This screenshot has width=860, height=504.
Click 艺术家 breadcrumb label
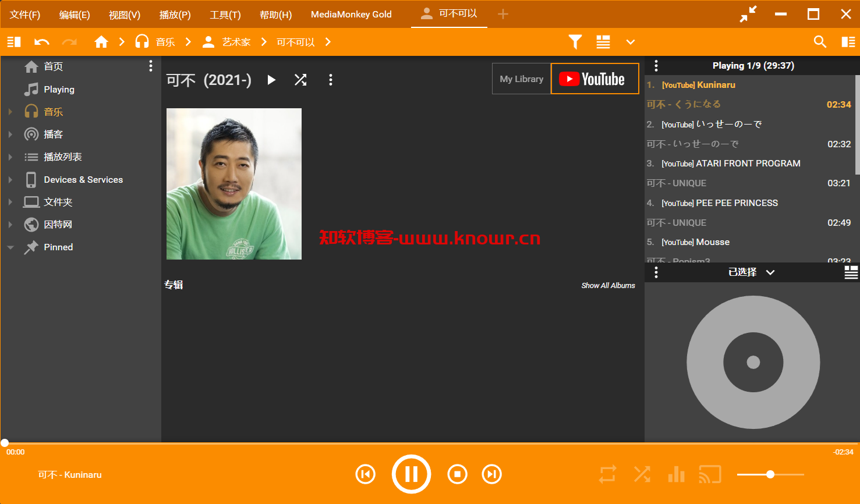point(236,42)
